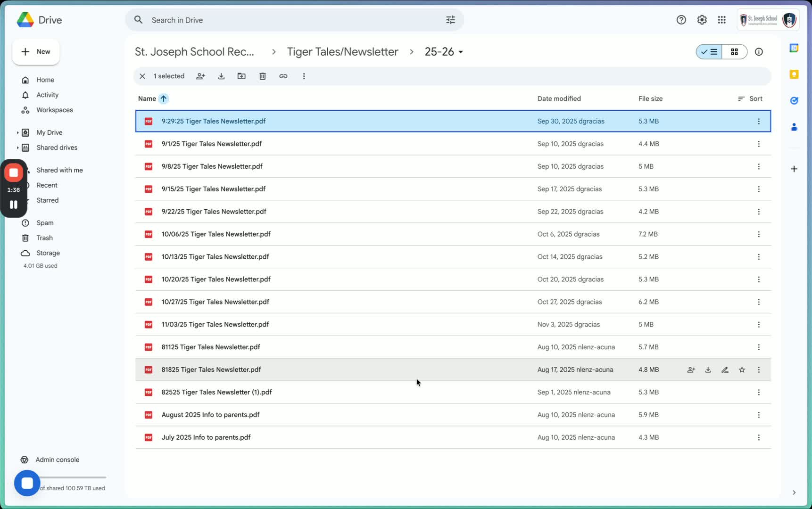Stop the screen recording red button
812x509 pixels.
click(x=14, y=173)
